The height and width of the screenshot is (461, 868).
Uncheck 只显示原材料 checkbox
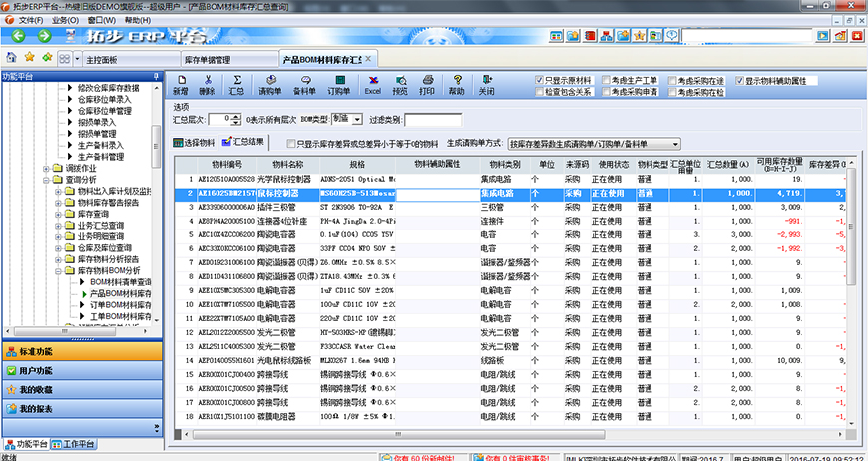click(x=540, y=79)
